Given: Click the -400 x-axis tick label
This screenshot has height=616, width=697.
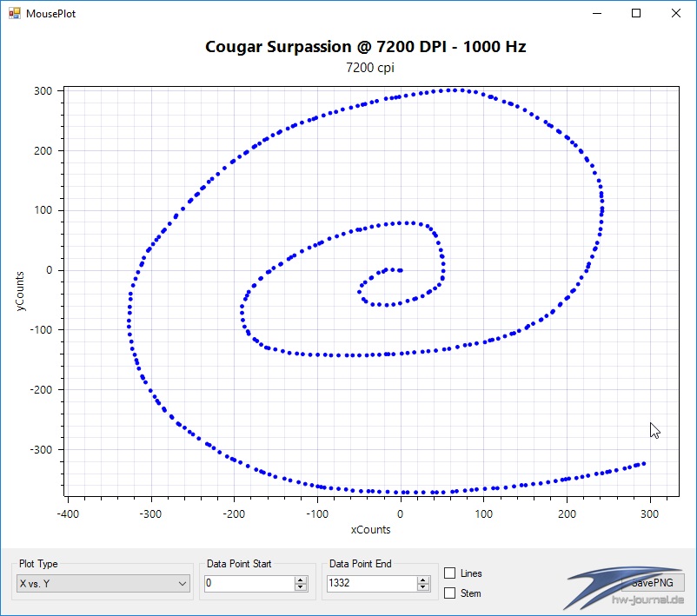Looking at the screenshot, I should pyautogui.click(x=68, y=514).
